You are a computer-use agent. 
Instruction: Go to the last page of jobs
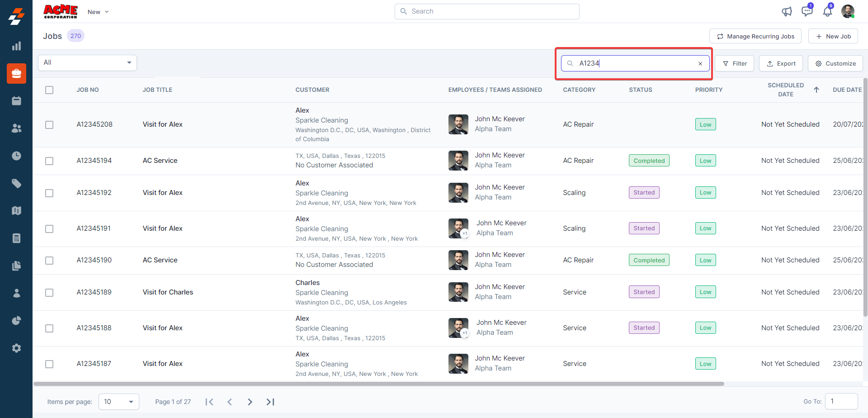click(270, 402)
